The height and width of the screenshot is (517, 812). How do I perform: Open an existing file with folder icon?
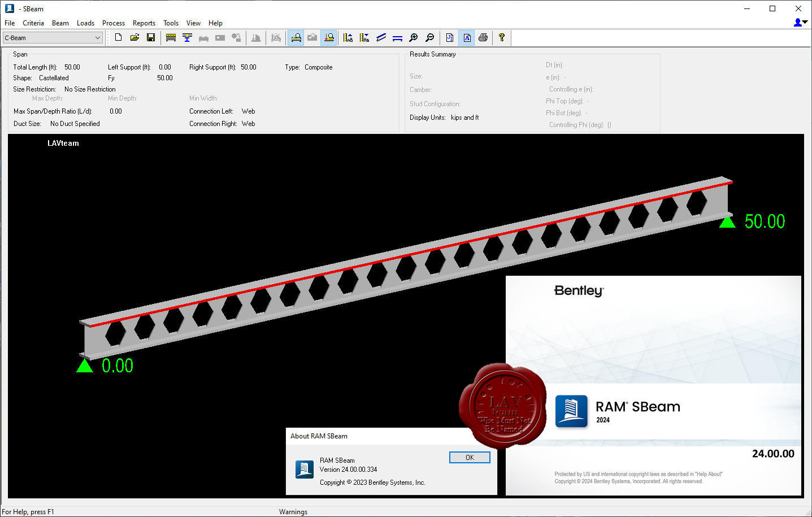(134, 37)
